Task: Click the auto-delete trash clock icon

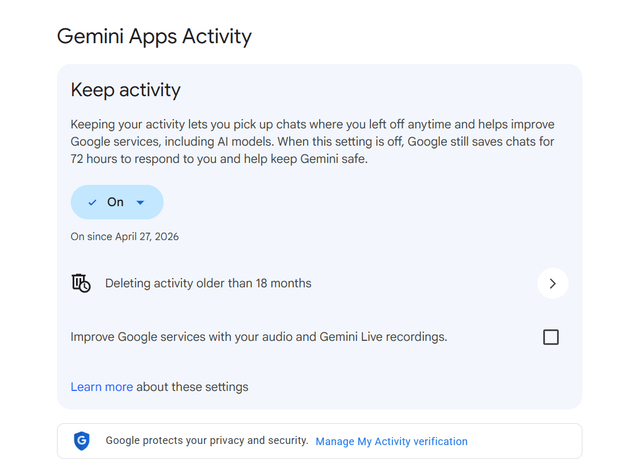Action: [x=81, y=283]
